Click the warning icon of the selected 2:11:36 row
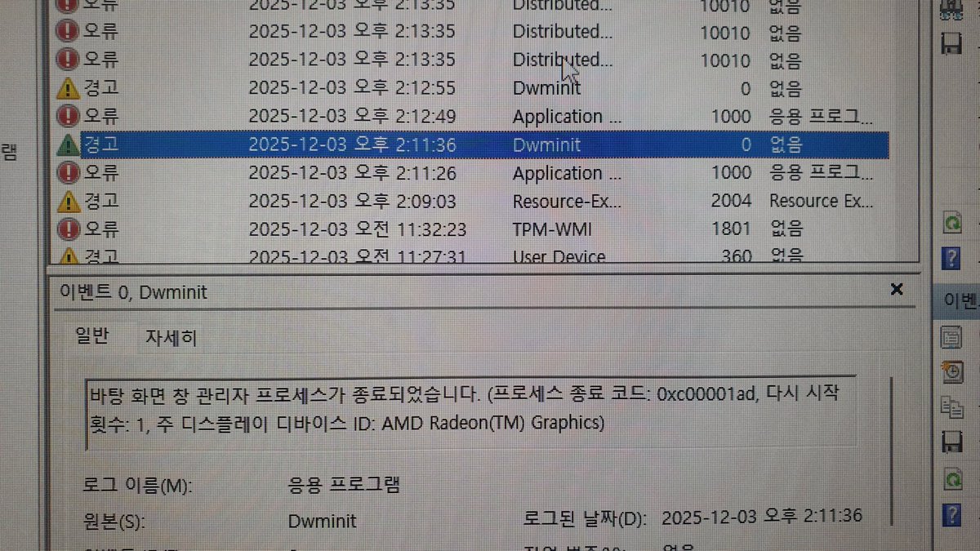This screenshot has width=980, height=551. tap(69, 145)
